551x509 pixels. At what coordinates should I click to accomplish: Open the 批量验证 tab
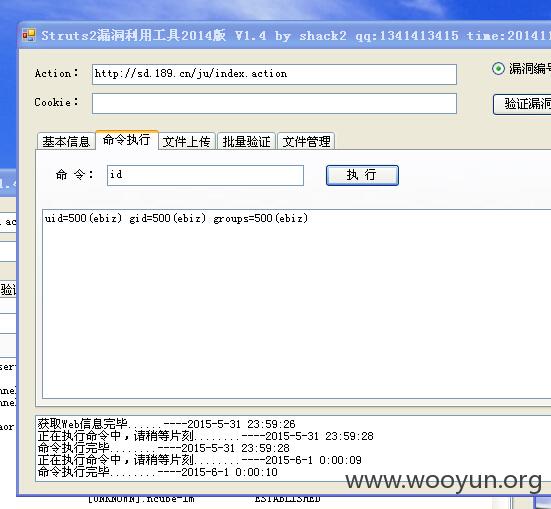pos(246,141)
